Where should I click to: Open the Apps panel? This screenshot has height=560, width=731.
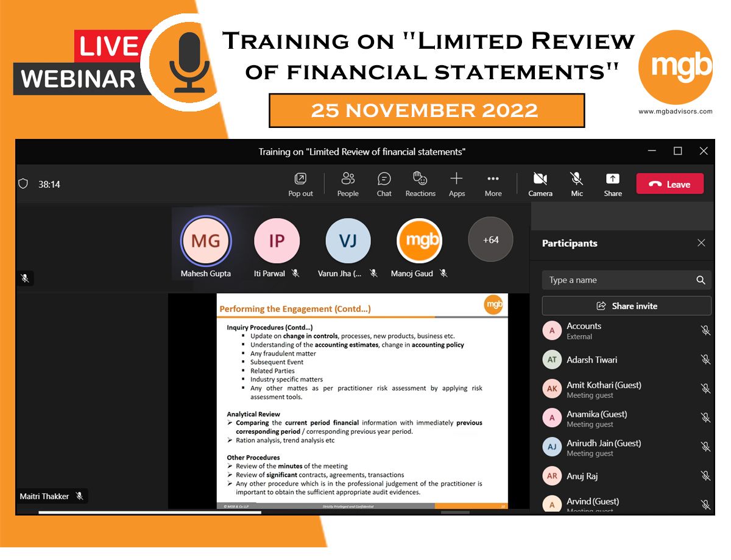pyautogui.click(x=456, y=183)
